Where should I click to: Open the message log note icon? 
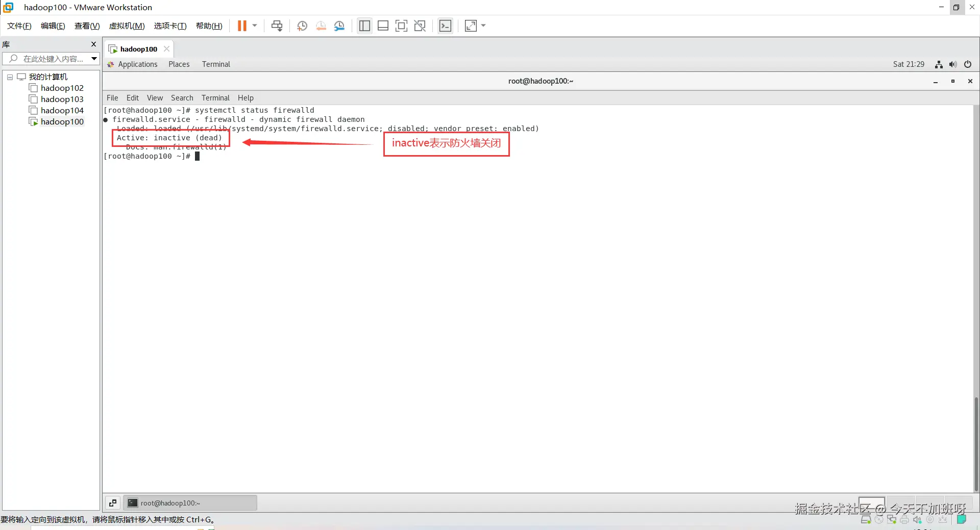[962, 520]
